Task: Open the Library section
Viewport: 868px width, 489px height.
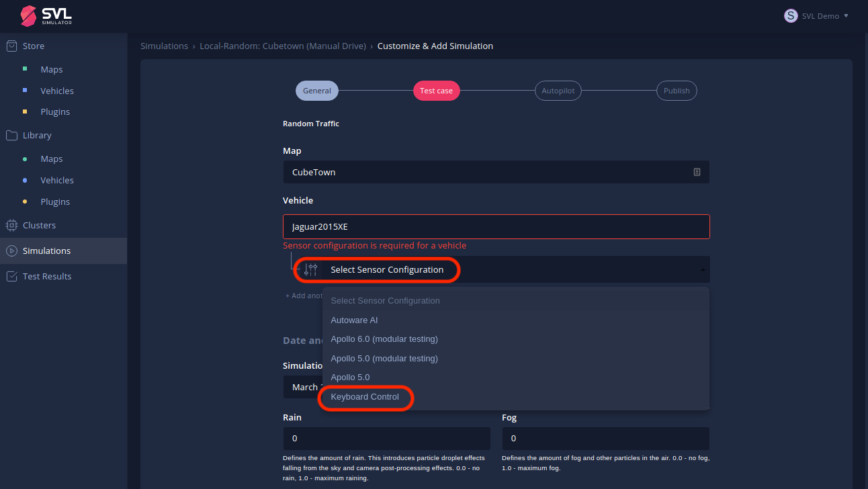Action: [x=37, y=136]
